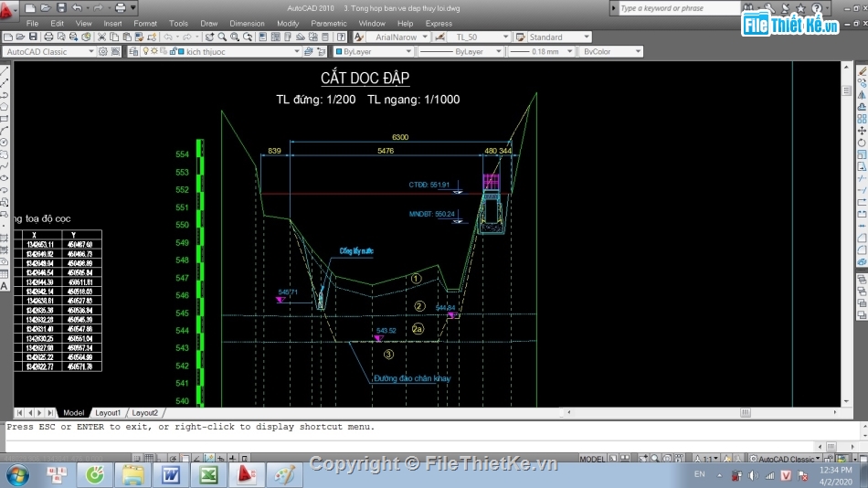This screenshot has height=488, width=868.
Task: Click Plot Preview icon in standard toolbar
Action: point(61,37)
